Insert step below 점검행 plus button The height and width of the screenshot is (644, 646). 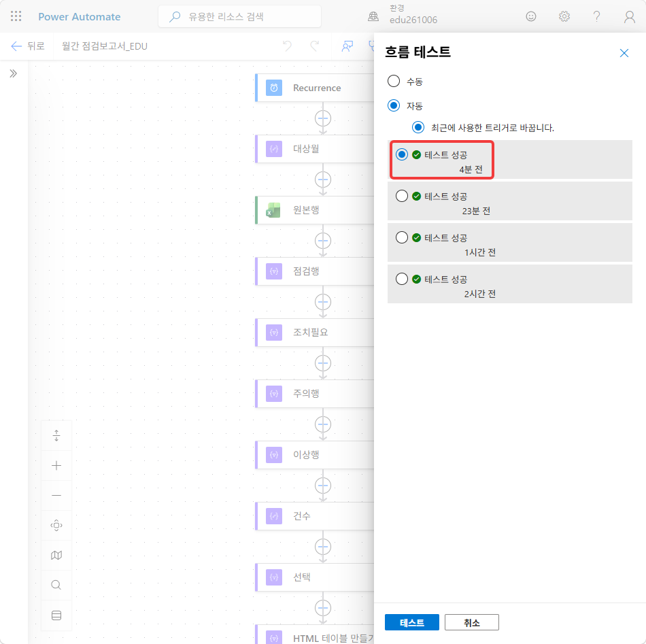tap(323, 302)
